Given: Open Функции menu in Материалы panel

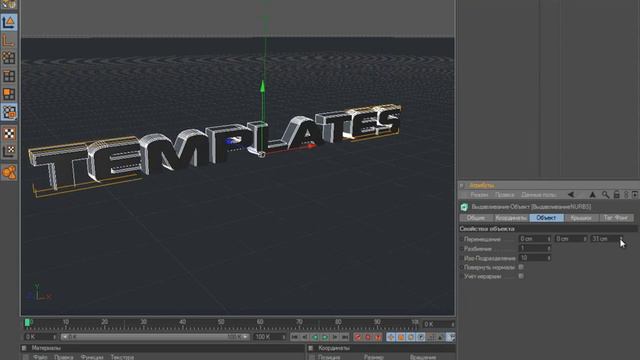Looking at the screenshot, I should [92, 357].
